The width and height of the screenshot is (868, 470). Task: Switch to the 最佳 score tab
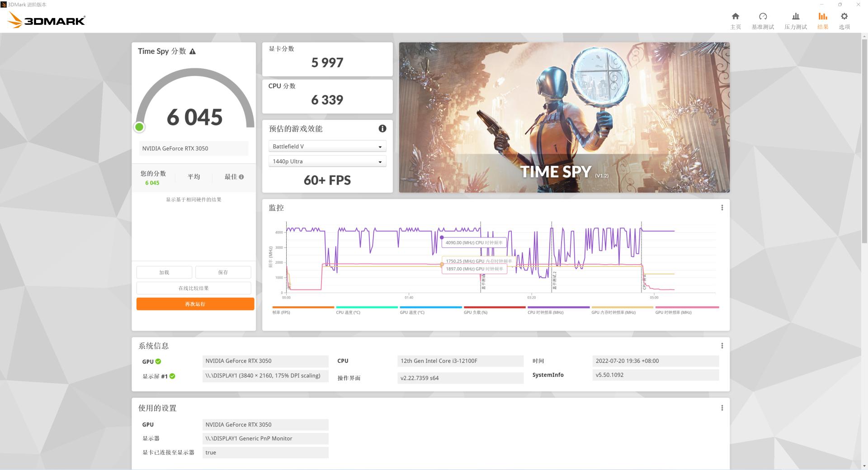tap(230, 176)
